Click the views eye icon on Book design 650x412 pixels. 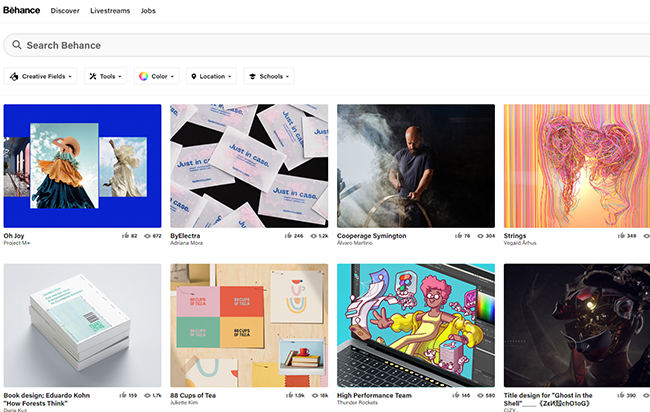tap(147, 395)
